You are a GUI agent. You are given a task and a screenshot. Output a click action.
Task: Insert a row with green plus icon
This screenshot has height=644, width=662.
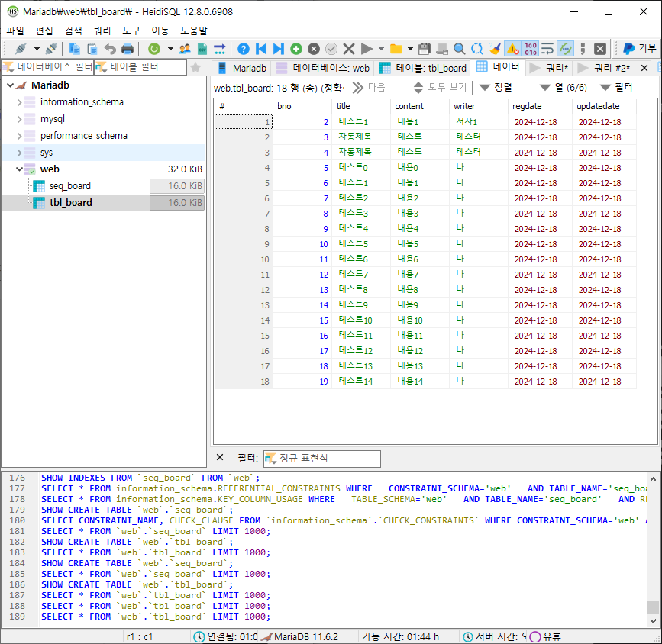(296, 49)
